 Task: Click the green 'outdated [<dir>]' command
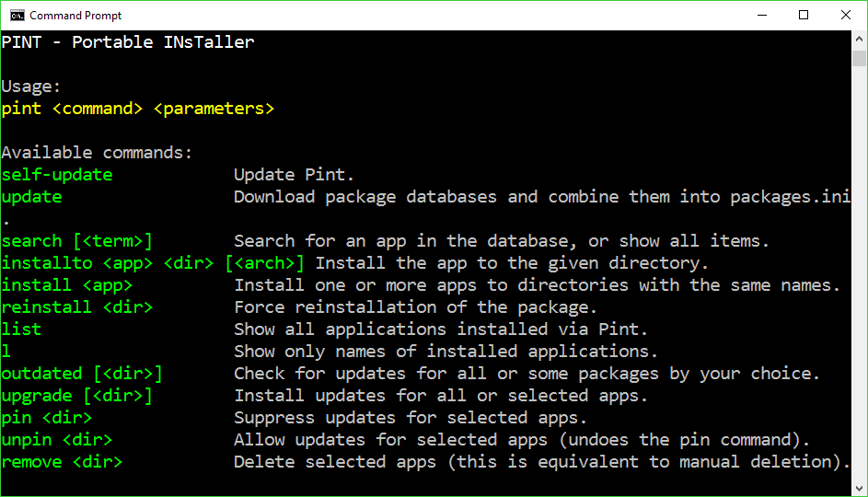[82, 374]
